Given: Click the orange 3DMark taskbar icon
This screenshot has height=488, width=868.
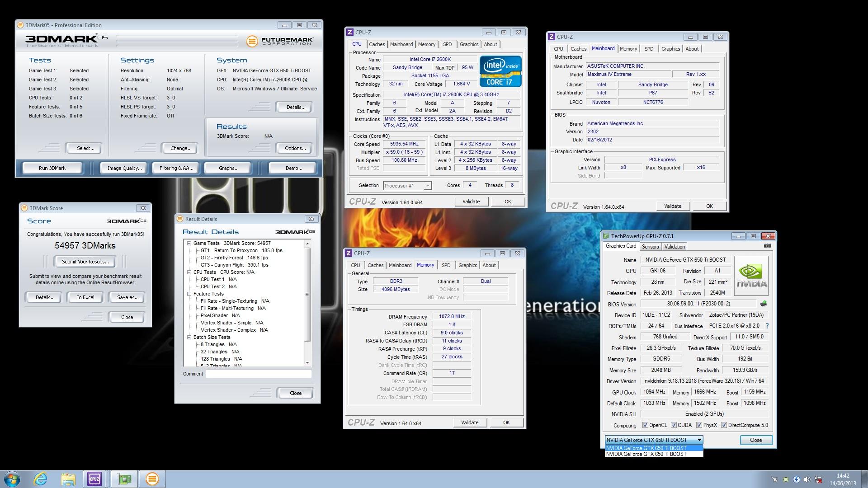Looking at the screenshot, I should pos(152,479).
